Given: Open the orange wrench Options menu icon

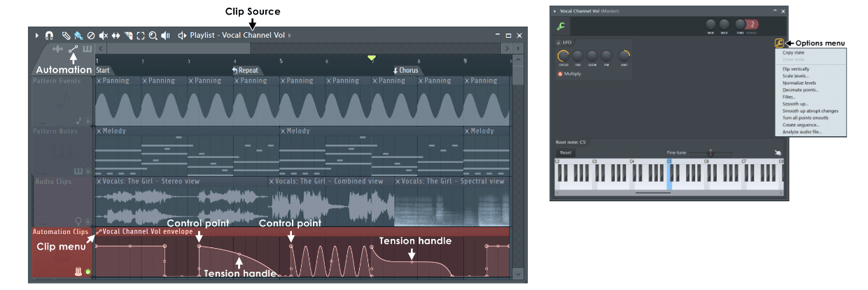Looking at the screenshot, I should [779, 43].
